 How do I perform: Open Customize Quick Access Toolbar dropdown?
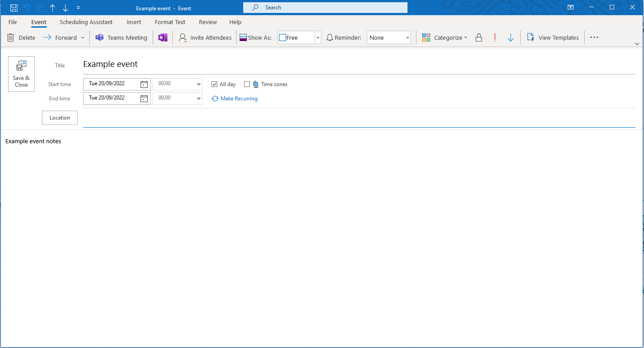(x=79, y=8)
